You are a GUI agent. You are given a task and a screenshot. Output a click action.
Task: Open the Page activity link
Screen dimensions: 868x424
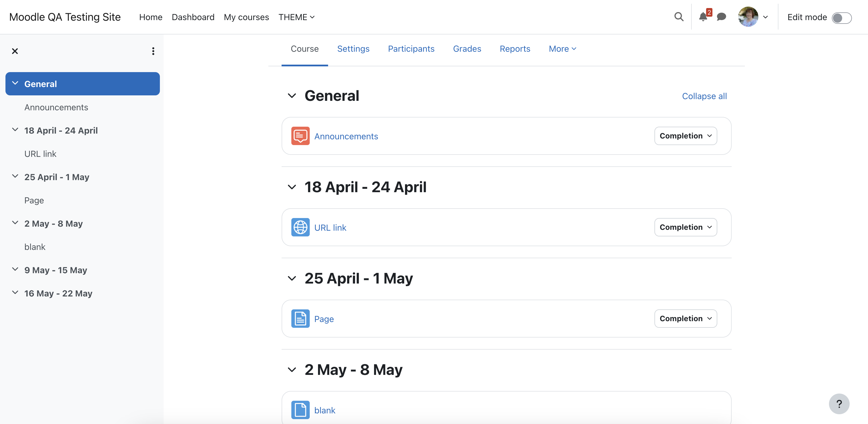(324, 319)
